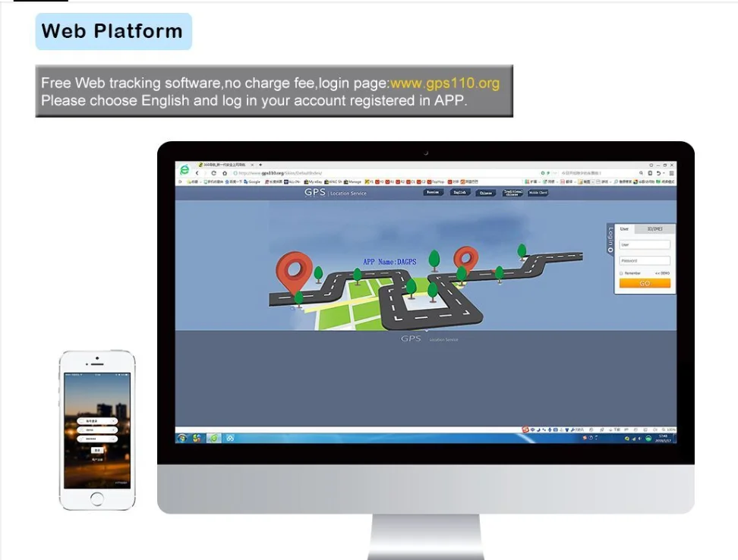
Task: Click the green 360 browser logo
Action: [184, 169]
